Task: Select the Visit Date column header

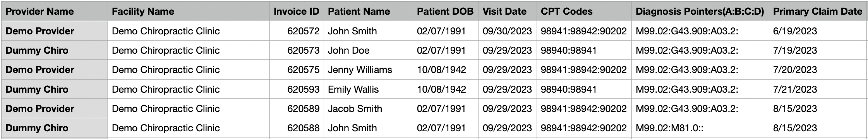Action: pyautogui.click(x=508, y=12)
